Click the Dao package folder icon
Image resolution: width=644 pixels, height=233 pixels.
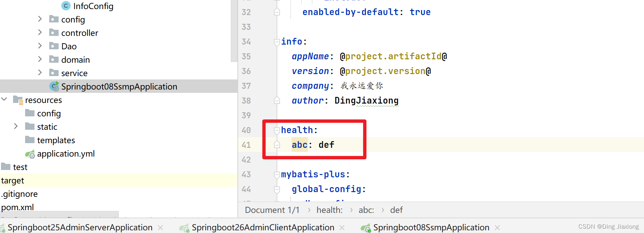[x=54, y=46]
